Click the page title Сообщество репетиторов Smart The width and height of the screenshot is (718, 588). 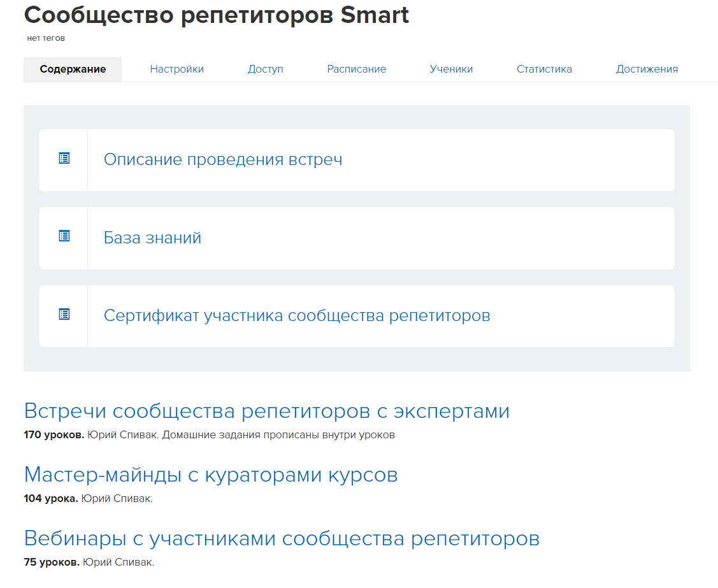216,15
